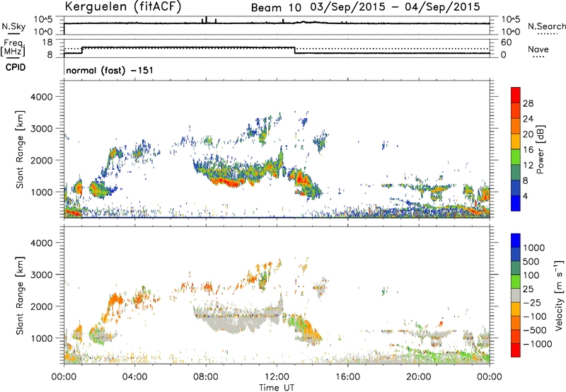Screen dimensions: 566x392
Task: Click the "3000" tick of the velocity panel
Action: click(41, 275)
